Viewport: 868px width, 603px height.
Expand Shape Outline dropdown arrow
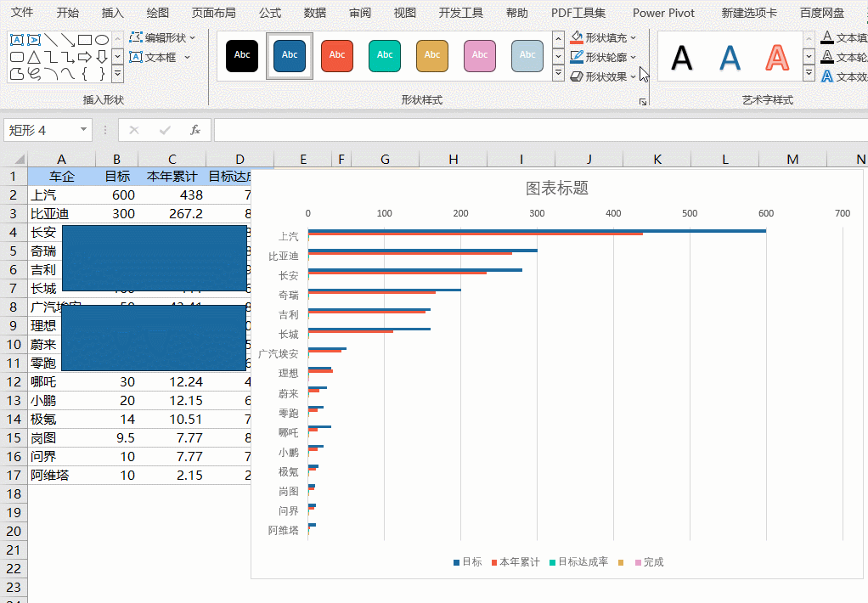[634, 57]
